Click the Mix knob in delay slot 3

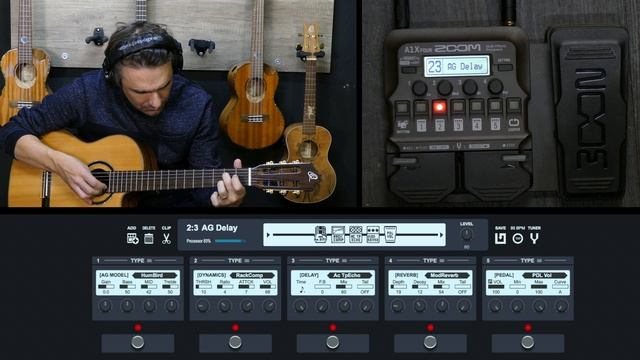coord(344,306)
